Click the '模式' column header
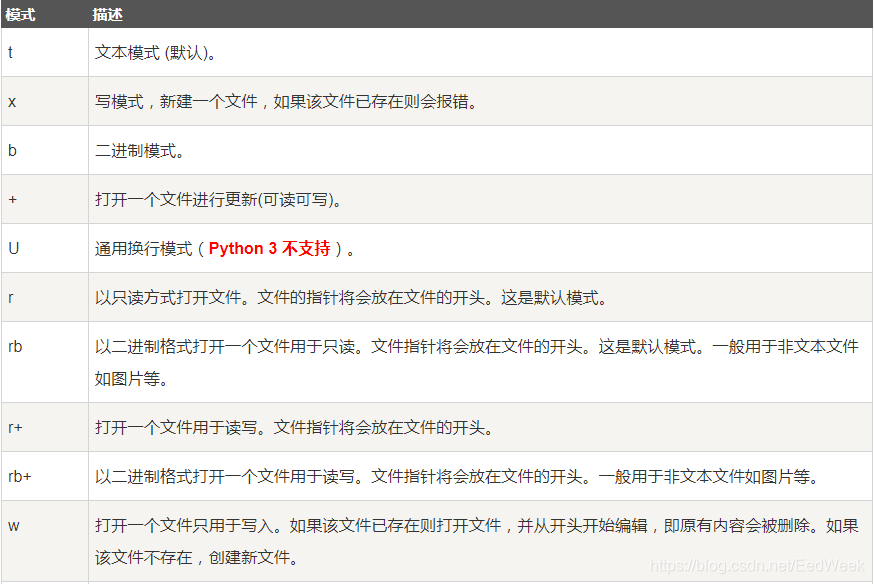This screenshot has width=874, height=584. coord(21,14)
